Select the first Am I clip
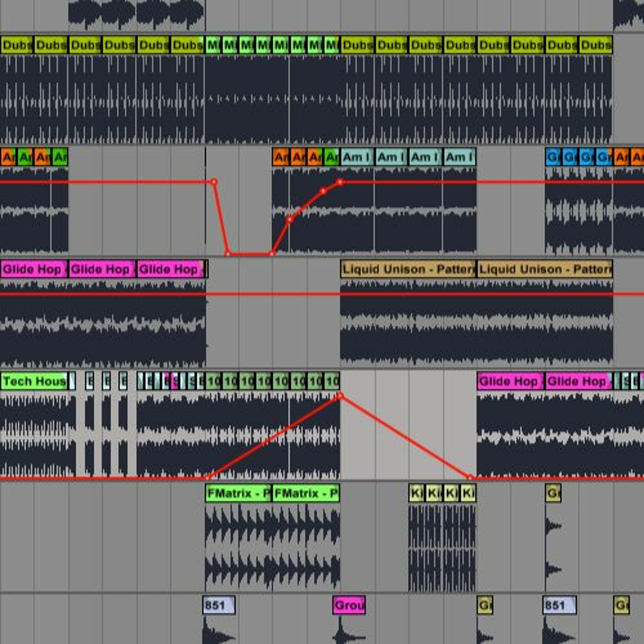This screenshot has width=644, height=644. pos(357,157)
